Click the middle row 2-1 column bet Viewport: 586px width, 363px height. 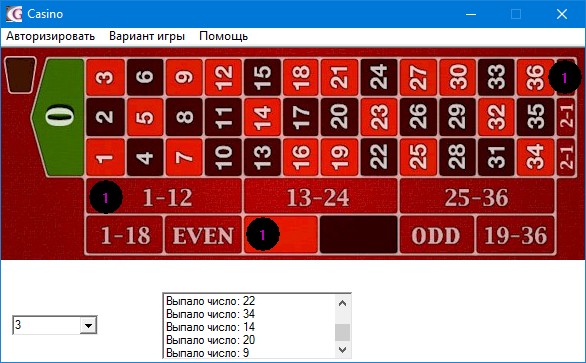pos(566,117)
